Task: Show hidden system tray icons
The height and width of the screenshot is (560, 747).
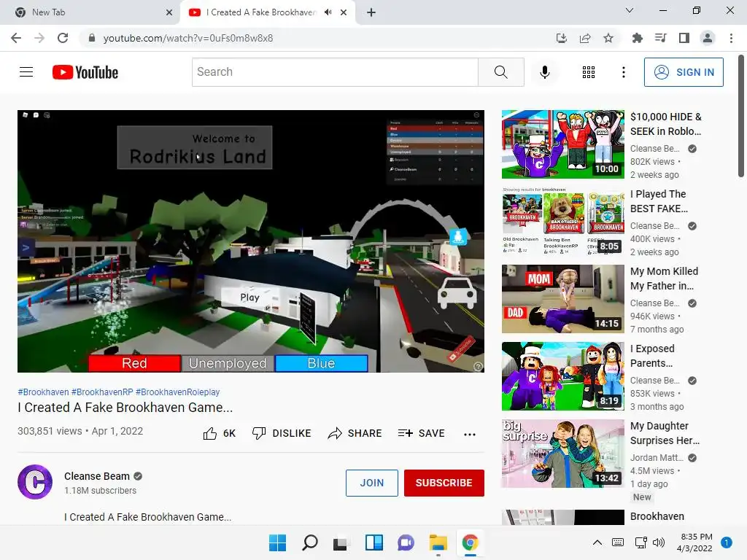Action: point(597,542)
